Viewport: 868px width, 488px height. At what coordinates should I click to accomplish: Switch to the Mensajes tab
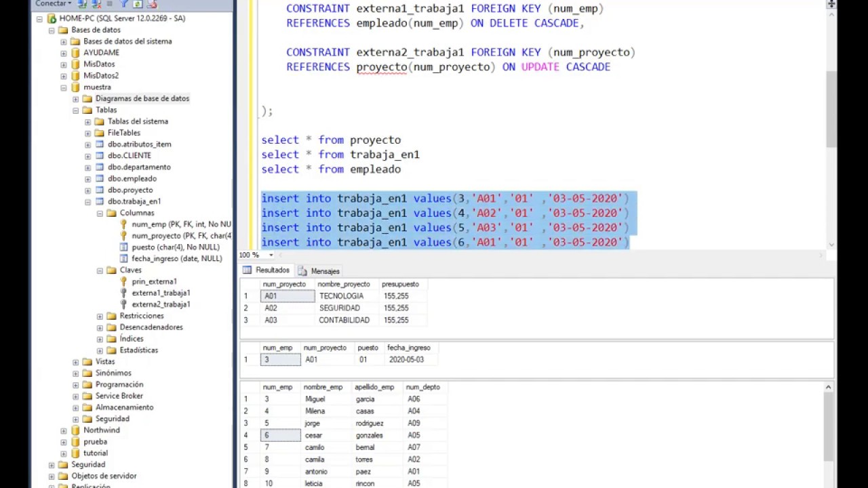319,270
